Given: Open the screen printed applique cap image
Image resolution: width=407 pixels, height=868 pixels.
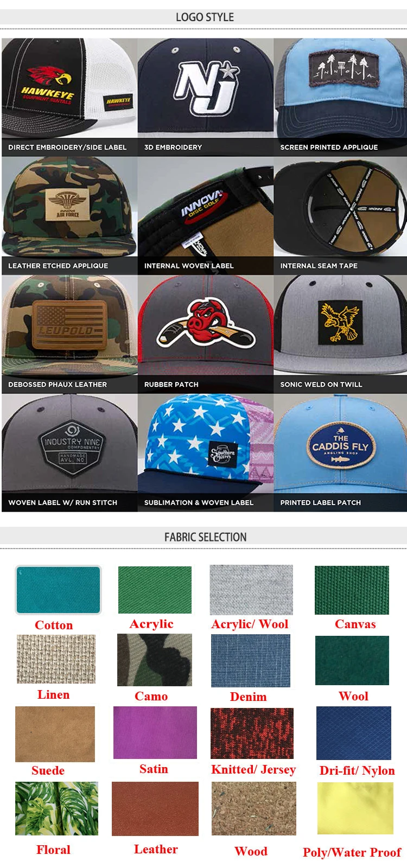Looking at the screenshot, I should tap(340, 97).
